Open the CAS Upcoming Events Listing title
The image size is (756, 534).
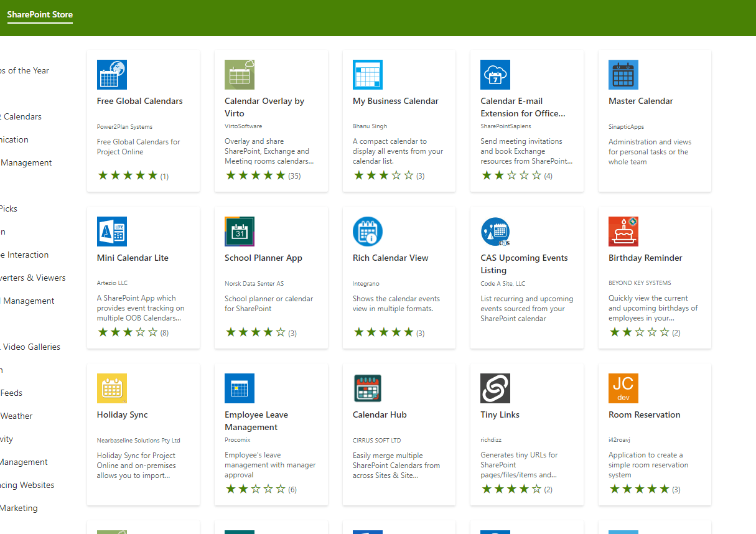coord(524,264)
